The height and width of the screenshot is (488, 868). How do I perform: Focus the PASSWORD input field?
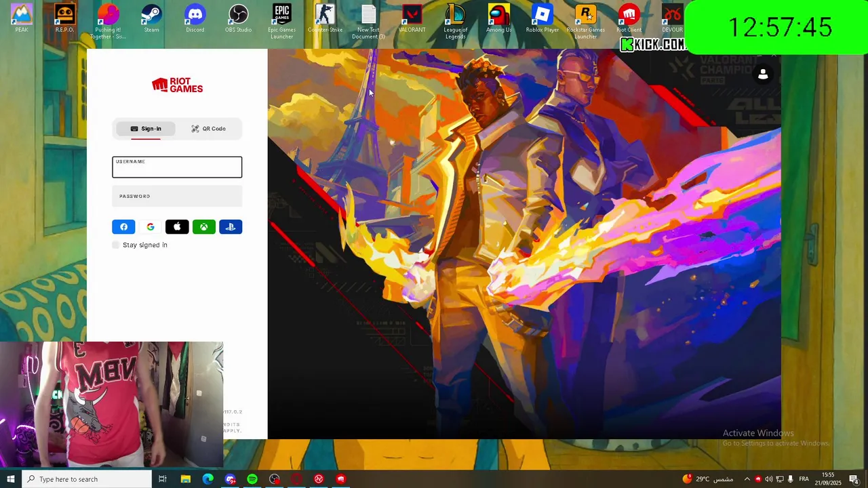[177, 197]
